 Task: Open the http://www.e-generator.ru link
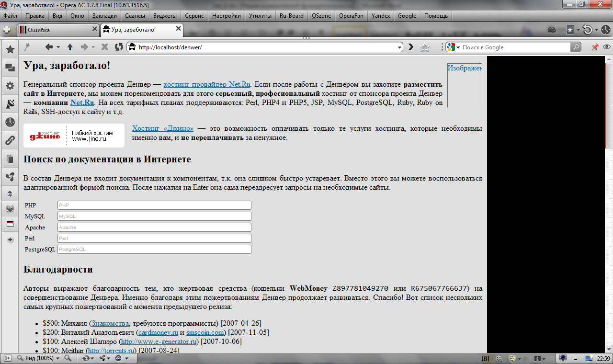[x=159, y=341]
